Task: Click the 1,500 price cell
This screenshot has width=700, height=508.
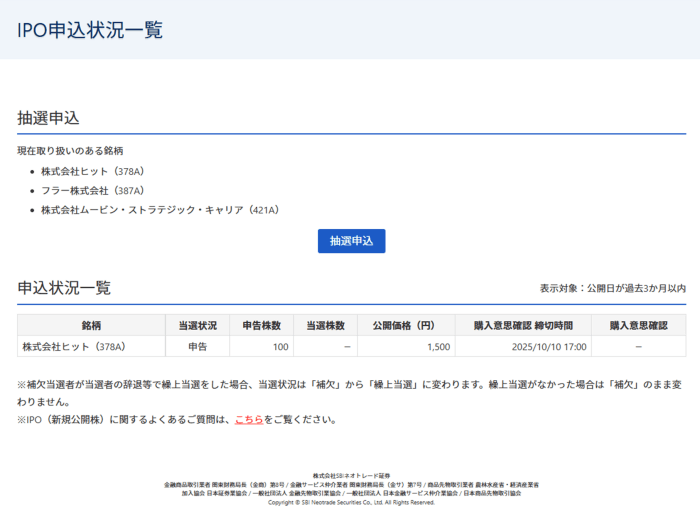Action: coord(438,346)
